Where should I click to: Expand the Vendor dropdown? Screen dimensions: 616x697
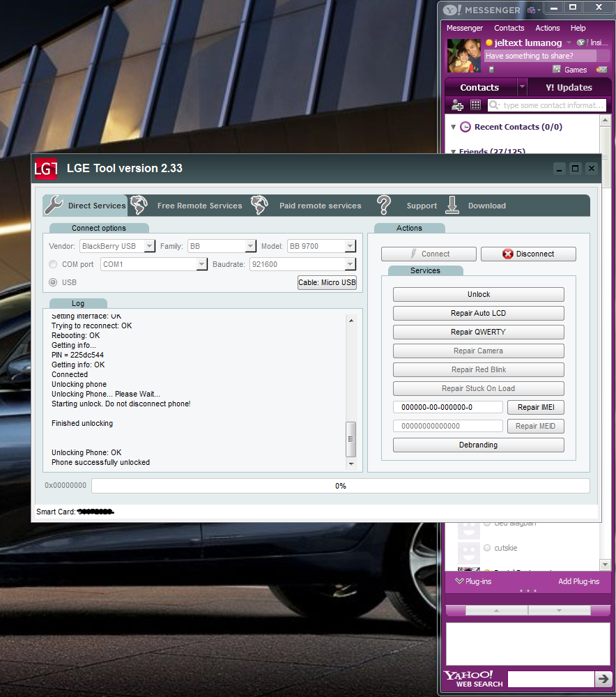pyautogui.click(x=150, y=246)
